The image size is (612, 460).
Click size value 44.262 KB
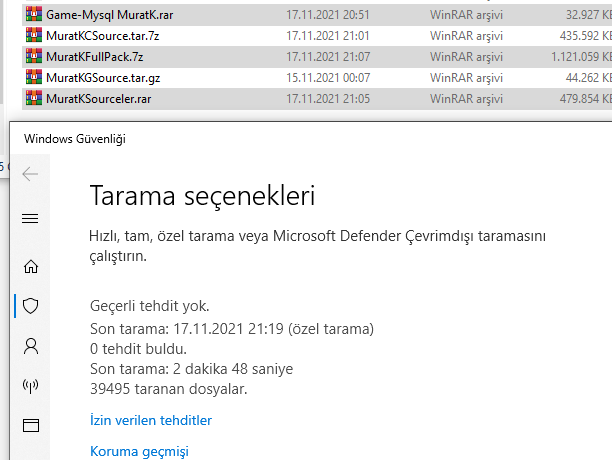tap(589, 78)
